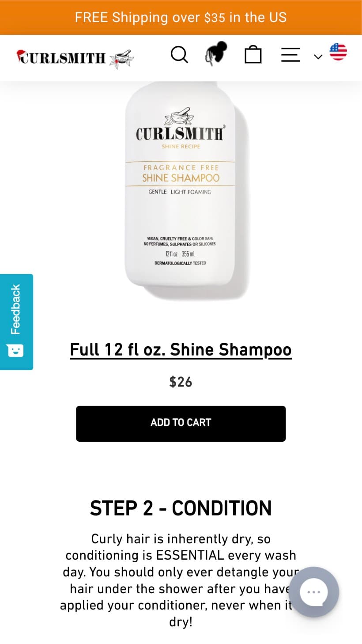The width and height of the screenshot is (362, 644).
Task: Click the mortar and pestle header emblem
Action: pos(121,59)
